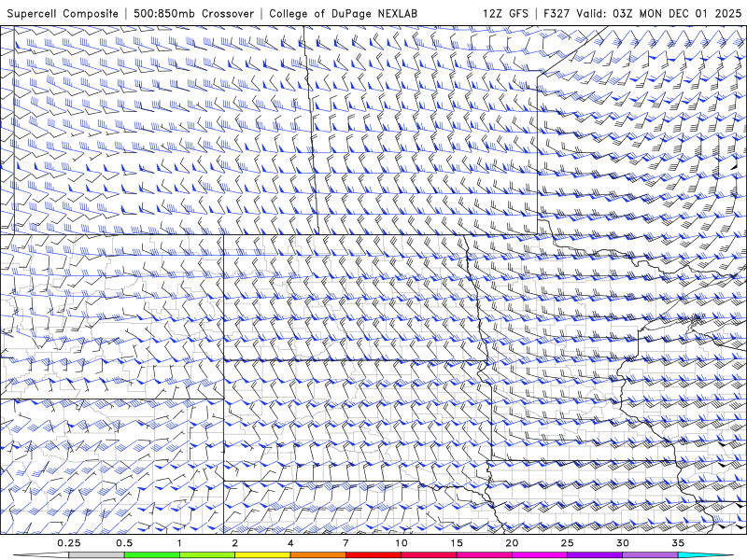Click the legend value 15
This screenshot has width=747, height=560.
(457, 543)
